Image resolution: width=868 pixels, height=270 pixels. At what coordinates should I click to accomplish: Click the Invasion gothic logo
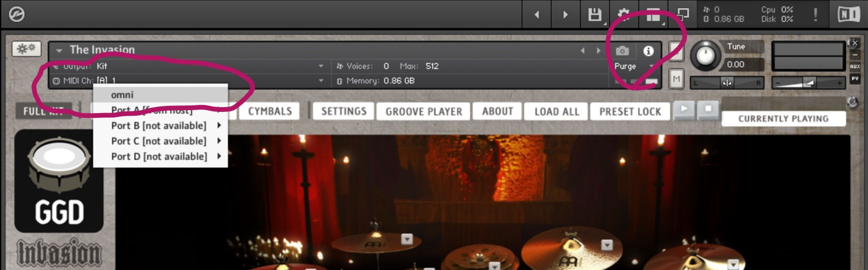(59, 252)
